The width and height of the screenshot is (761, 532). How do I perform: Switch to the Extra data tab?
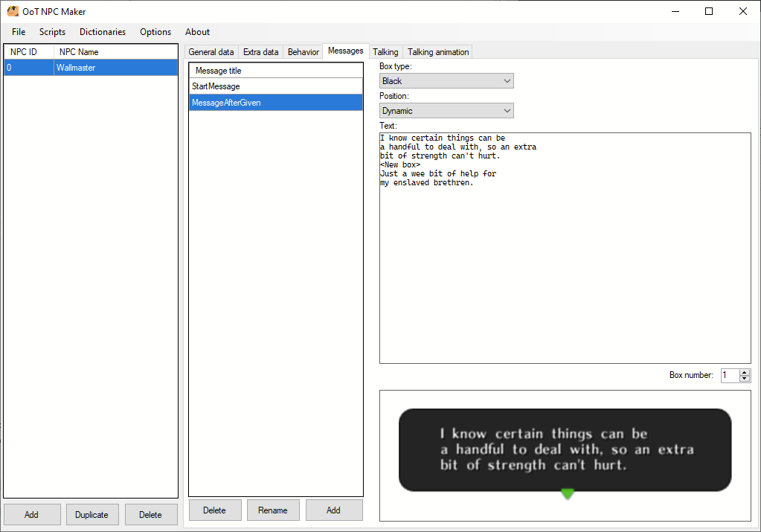260,51
